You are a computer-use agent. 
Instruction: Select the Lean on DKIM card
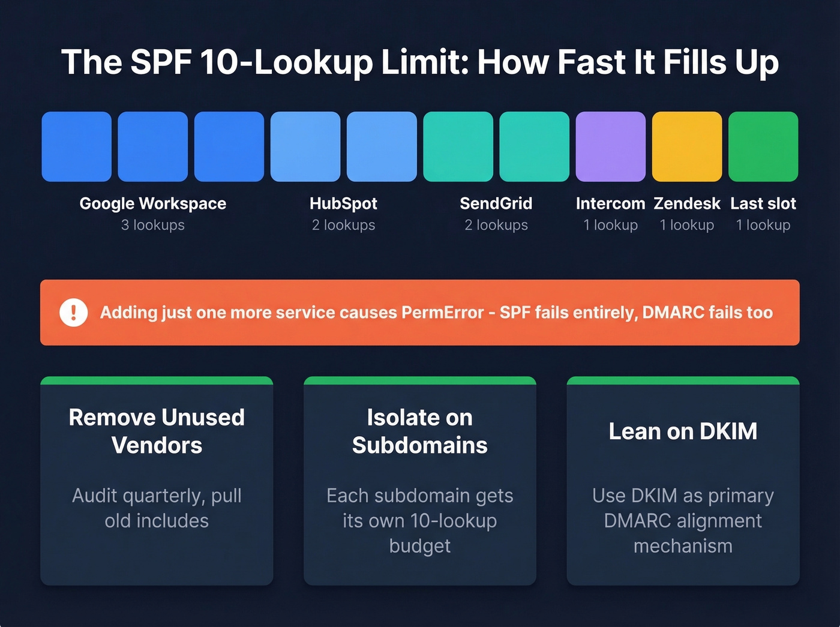tap(683, 480)
